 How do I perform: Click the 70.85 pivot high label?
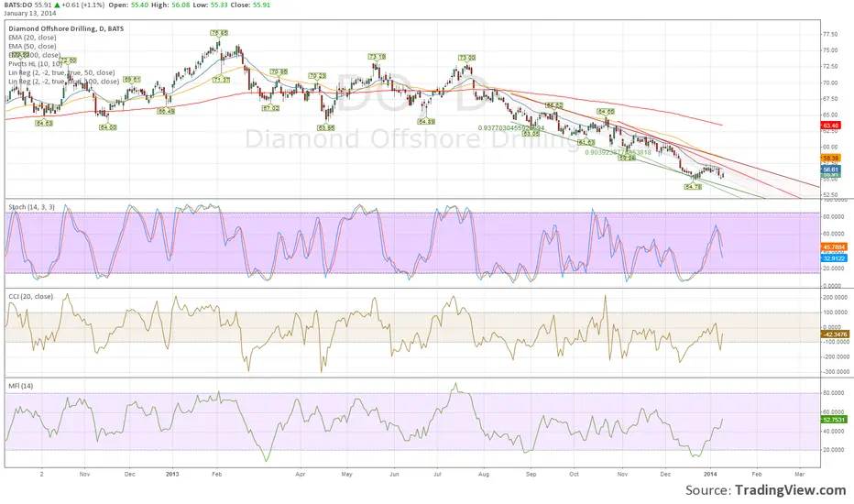(279, 71)
